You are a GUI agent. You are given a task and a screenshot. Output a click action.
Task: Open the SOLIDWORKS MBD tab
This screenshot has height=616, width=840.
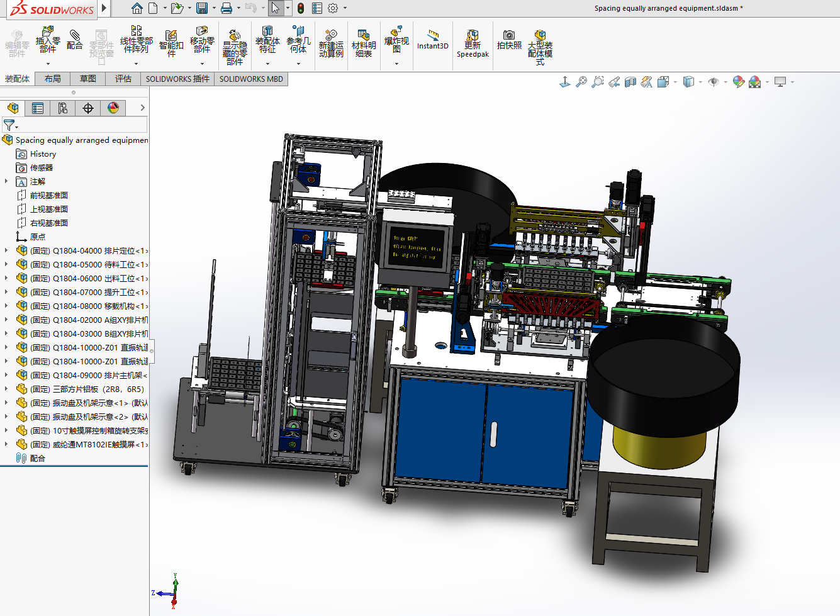(x=251, y=79)
